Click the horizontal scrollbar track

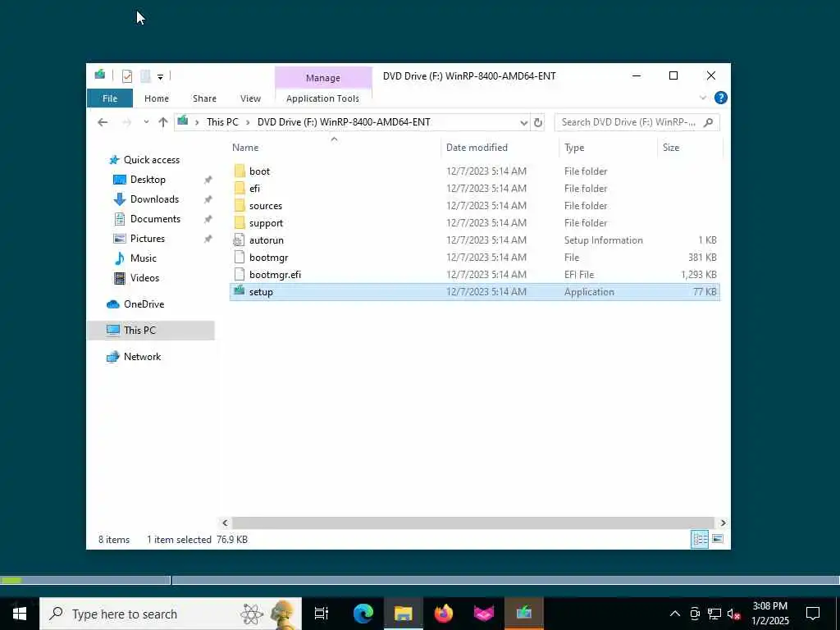coord(473,523)
